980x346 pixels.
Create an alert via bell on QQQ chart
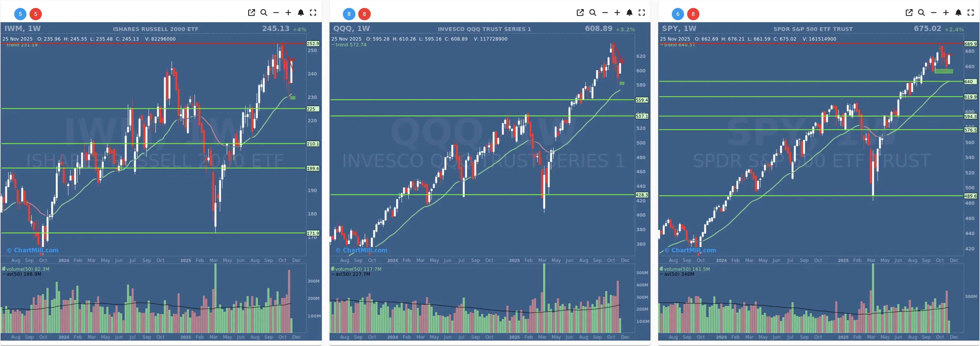(629, 13)
